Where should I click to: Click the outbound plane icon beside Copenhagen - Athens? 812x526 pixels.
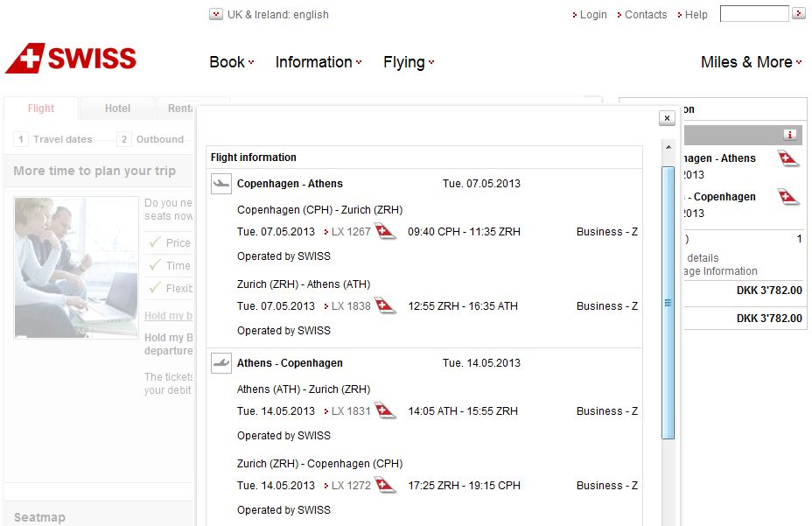[x=221, y=184]
